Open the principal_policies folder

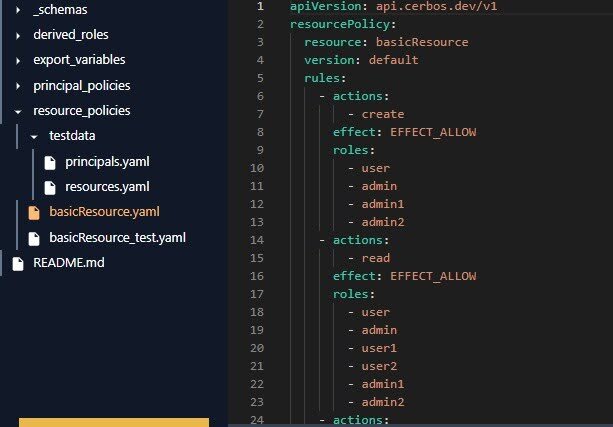click(x=82, y=86)
